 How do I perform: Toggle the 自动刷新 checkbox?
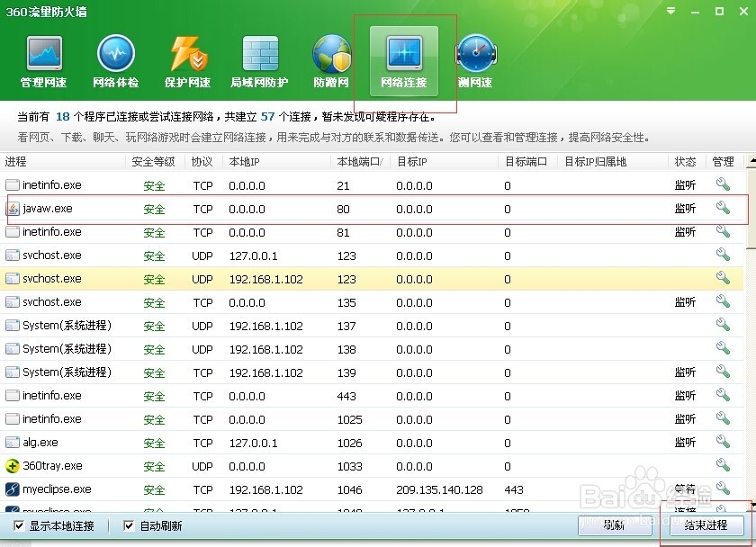point(129,525)
